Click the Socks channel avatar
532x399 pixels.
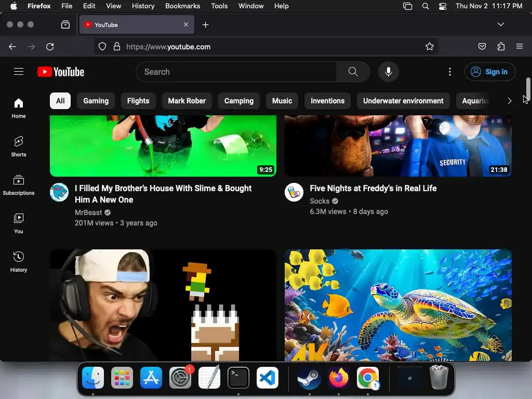294,192
